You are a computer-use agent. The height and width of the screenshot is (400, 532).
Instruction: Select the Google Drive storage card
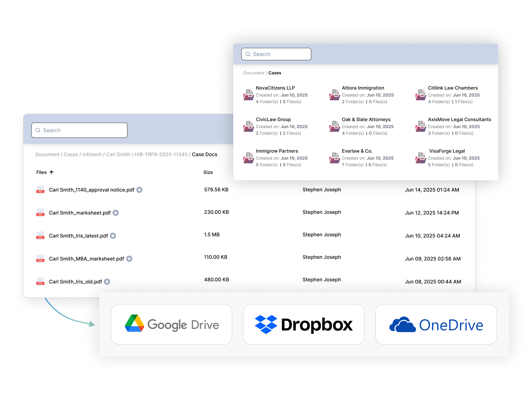click(171, 324)
